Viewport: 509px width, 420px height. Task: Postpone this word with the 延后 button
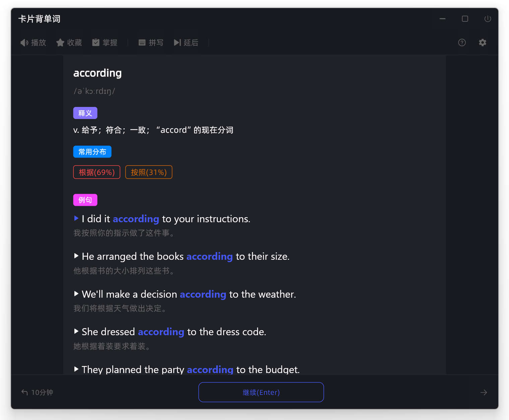(x=186, y=43)
